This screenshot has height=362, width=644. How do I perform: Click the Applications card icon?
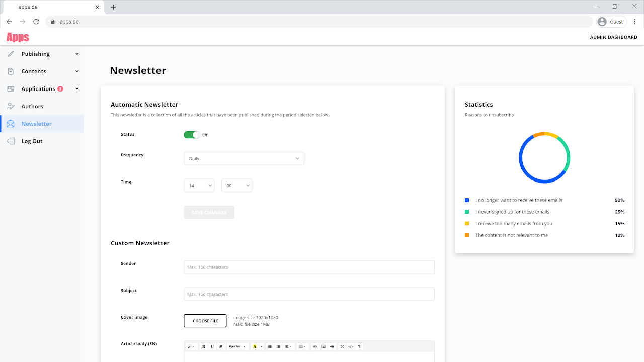click(x=11, y=89)
